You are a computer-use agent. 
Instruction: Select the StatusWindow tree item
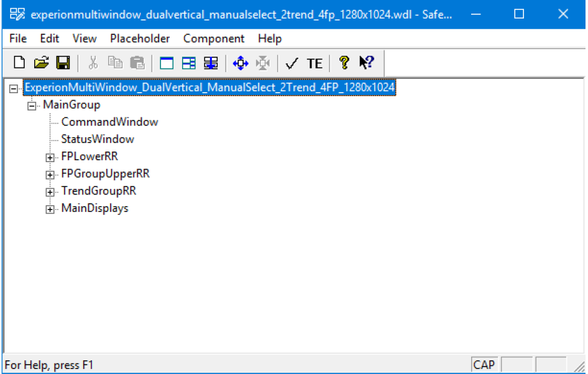pyautogui.click(x=97, y=139)
